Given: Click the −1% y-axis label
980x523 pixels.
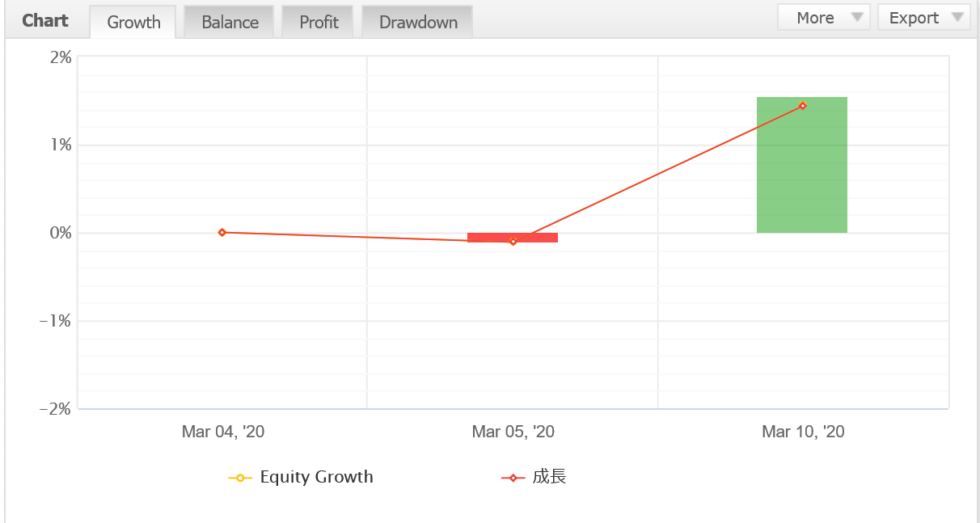Looking at the screenshot, I should 56,321.
